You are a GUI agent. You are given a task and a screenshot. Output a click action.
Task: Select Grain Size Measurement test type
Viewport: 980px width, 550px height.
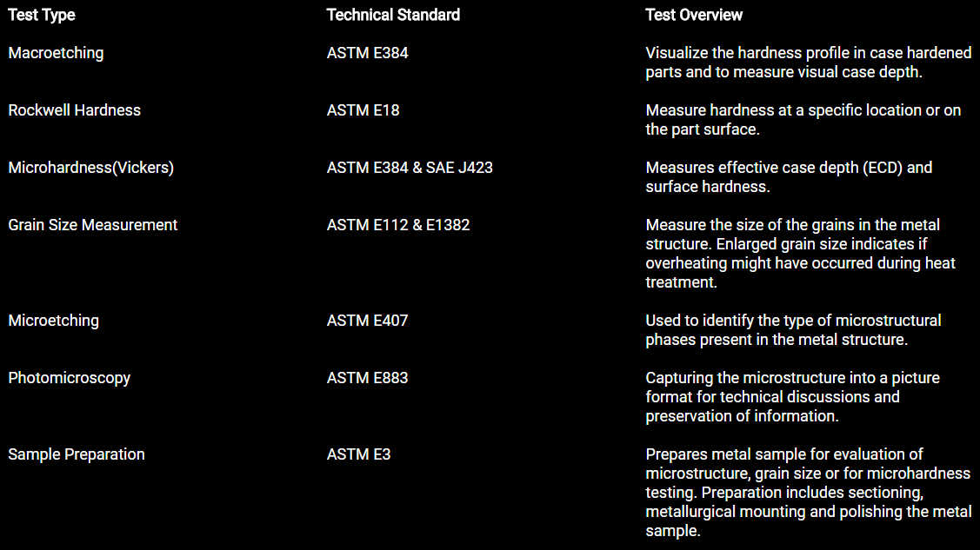92,225
